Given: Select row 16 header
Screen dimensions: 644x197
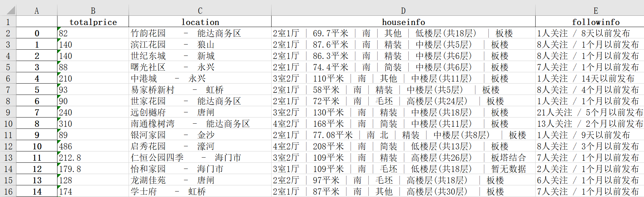Looking at the screenshot, I should [8, 192].
